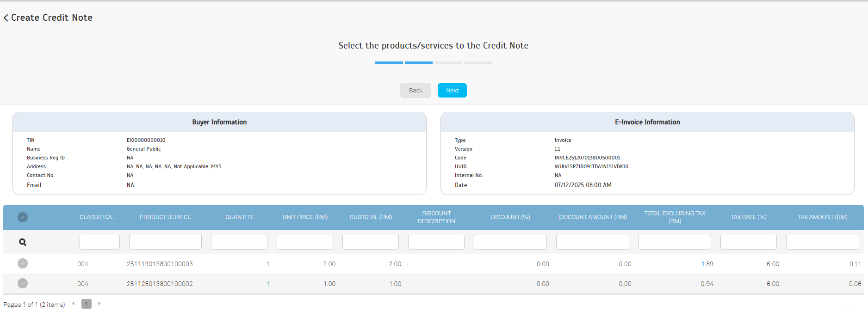Open page 1 in the pagination
868x311 pixels.
point(86,304)
